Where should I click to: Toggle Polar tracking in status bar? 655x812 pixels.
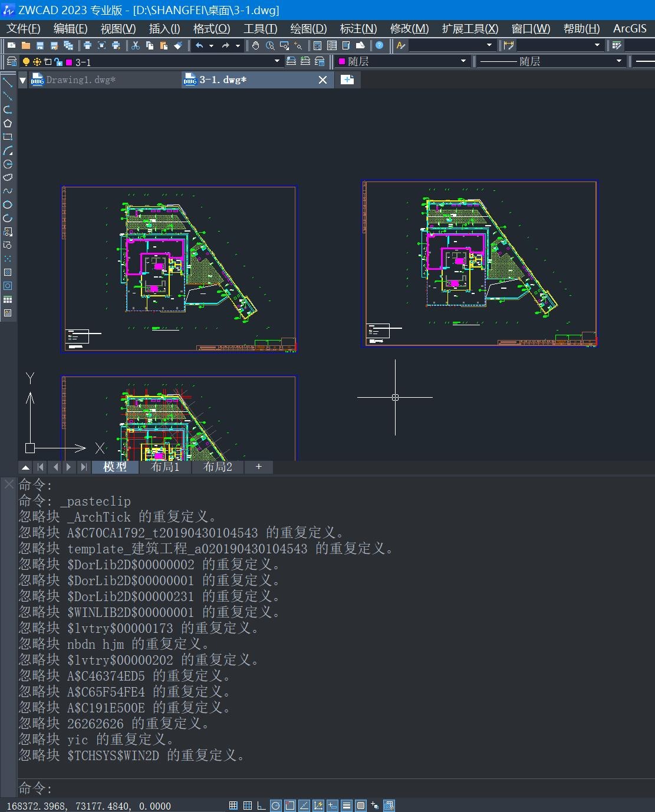pyautogui.click(x=275, y=806)
